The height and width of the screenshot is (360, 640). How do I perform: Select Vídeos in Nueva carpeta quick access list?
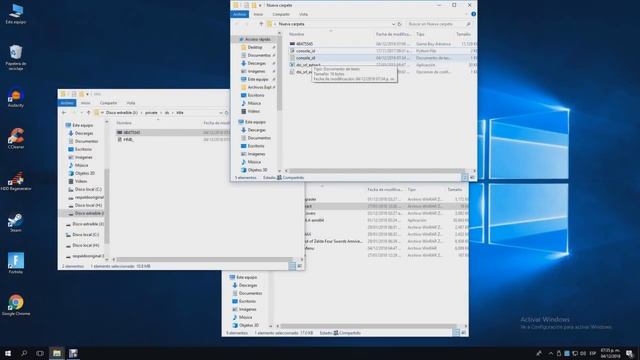(253, 111)
